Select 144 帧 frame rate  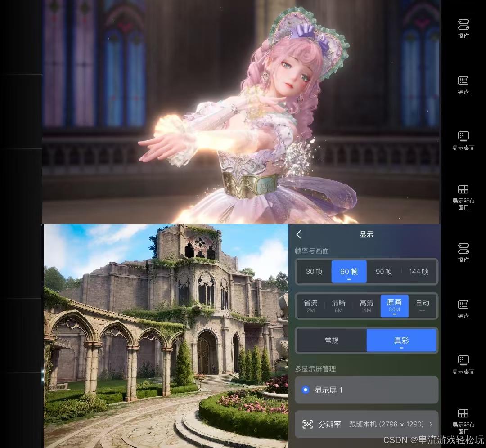click(419, 272)
